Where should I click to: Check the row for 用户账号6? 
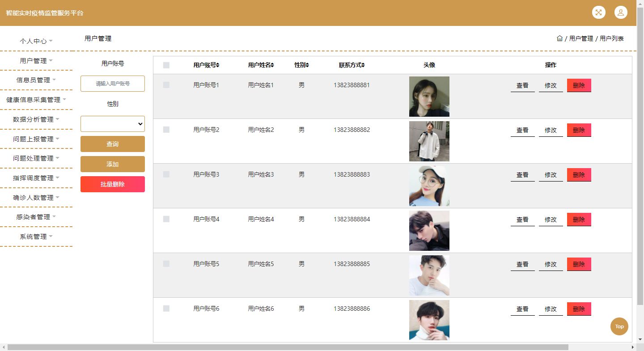pyautogui.click(x=166, y=309)
